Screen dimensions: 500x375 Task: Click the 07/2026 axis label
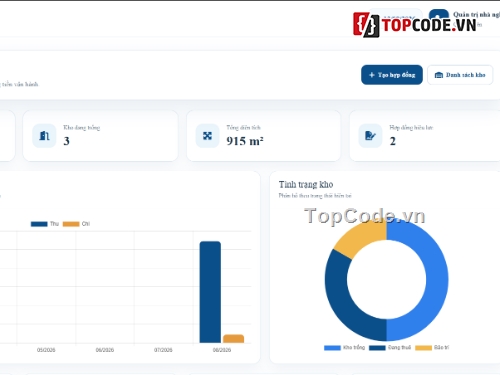tap(163, 350)
